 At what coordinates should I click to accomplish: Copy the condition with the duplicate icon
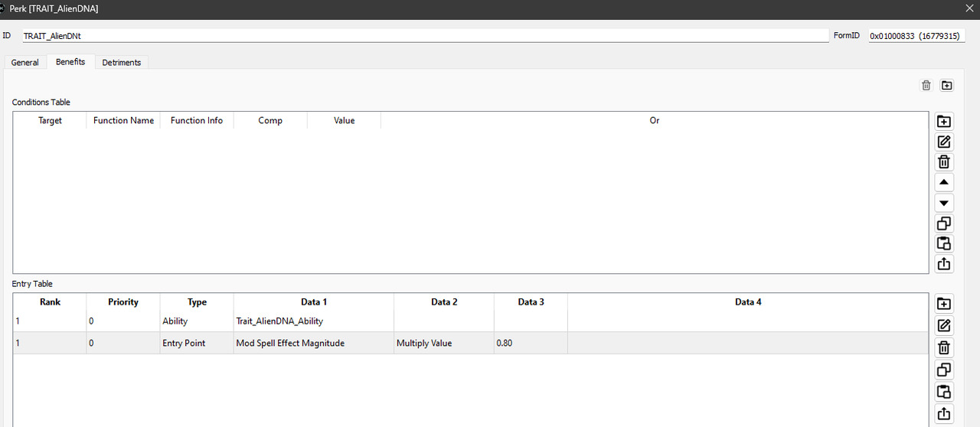tap(944, 223)
